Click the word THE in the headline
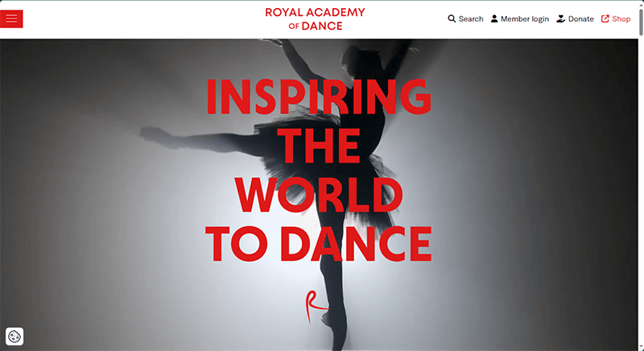Viewport: 644px width, 351px height. point(320,146)
